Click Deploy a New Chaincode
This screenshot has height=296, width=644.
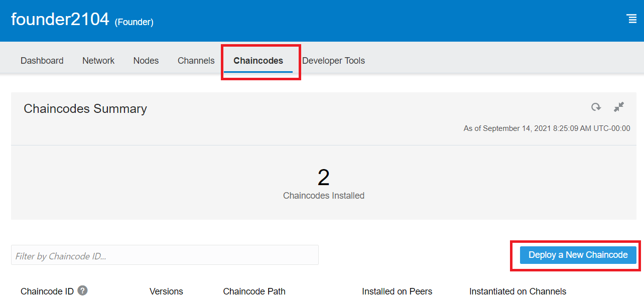click(x=577, y=255)
